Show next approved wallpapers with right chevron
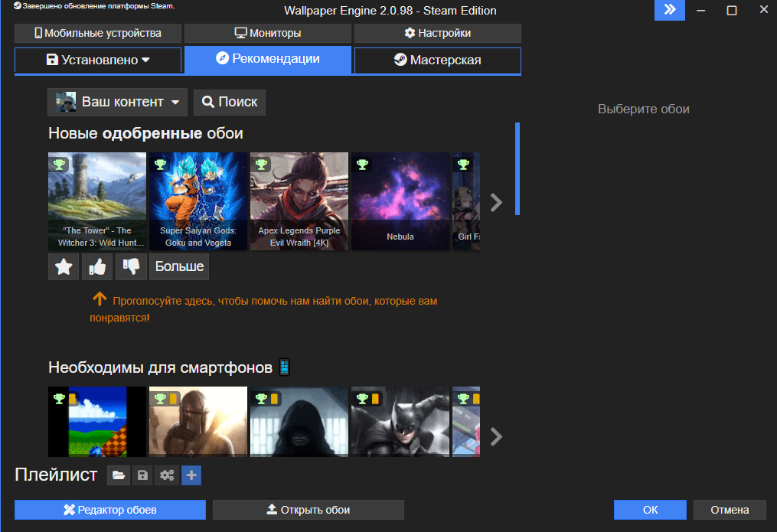Viewport: 777px width, 532px height. pos(496,202)
